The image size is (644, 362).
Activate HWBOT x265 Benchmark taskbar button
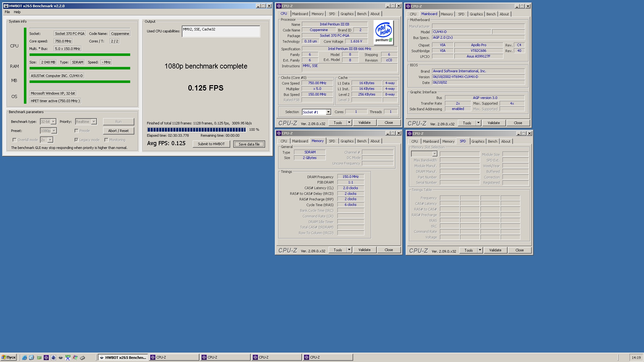coord(123,357)
